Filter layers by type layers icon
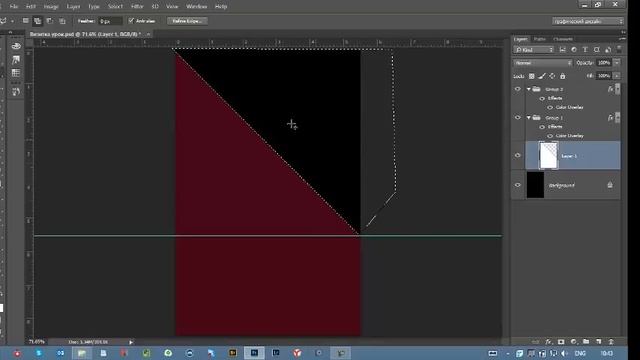Image resolution: width=640 pixels, height=360 pixels. tap(585, 50)
